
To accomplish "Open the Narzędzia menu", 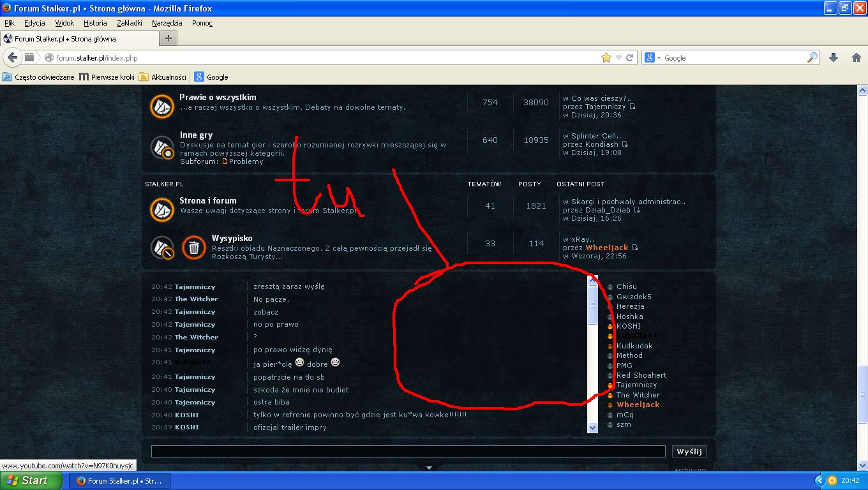I will point(167,23).
